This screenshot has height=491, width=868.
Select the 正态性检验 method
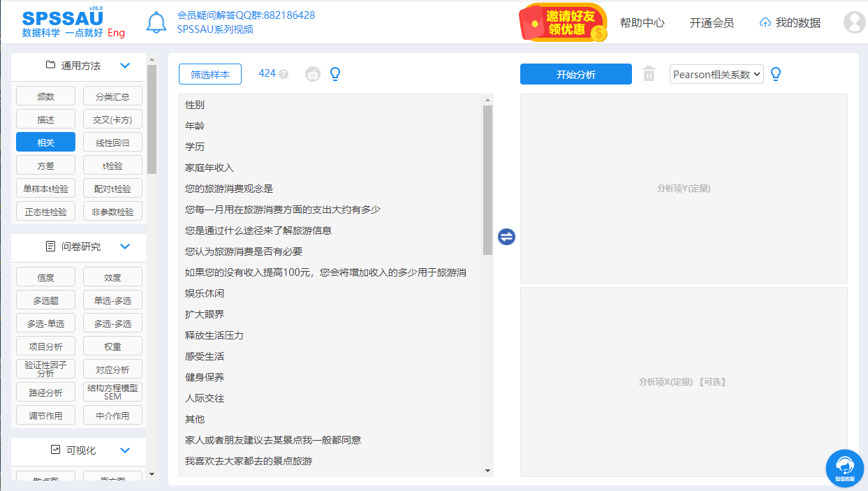coord(45,211)
